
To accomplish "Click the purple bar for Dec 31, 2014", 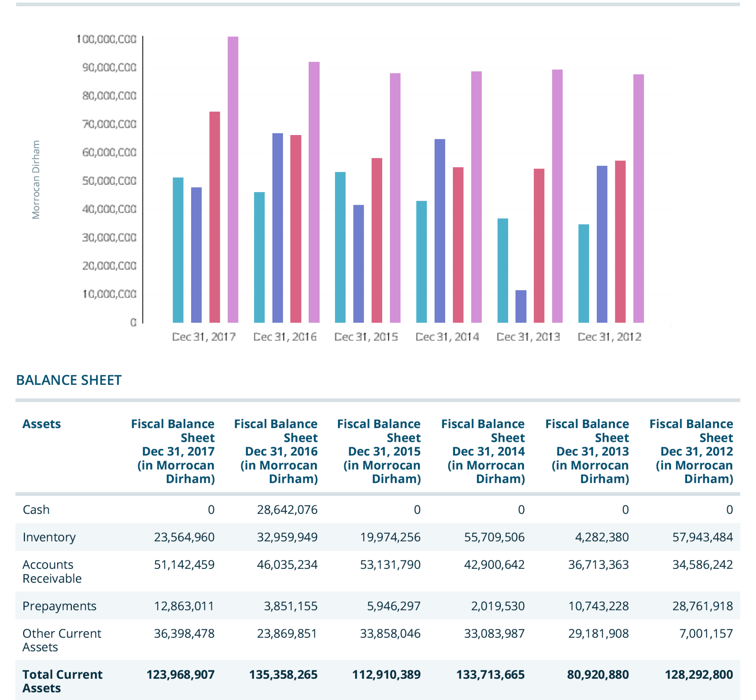I will pos(440,231).
